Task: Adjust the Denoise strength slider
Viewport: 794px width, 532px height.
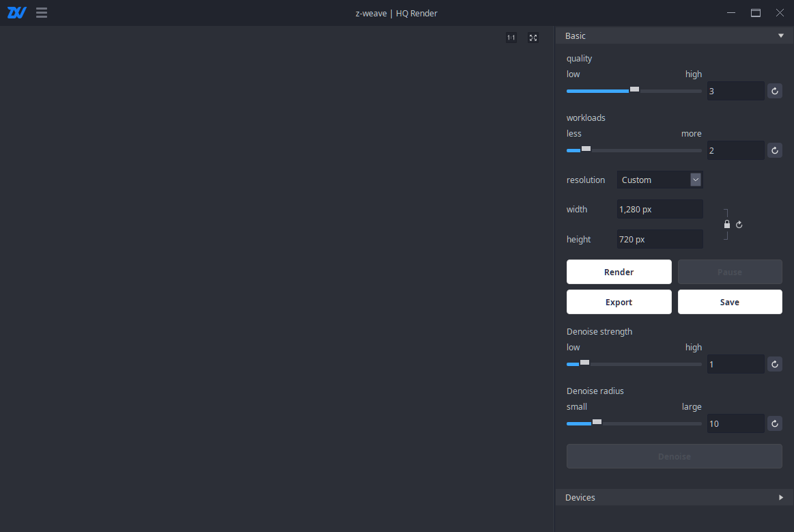Action: pyautogui.click(x=634, y=363)
